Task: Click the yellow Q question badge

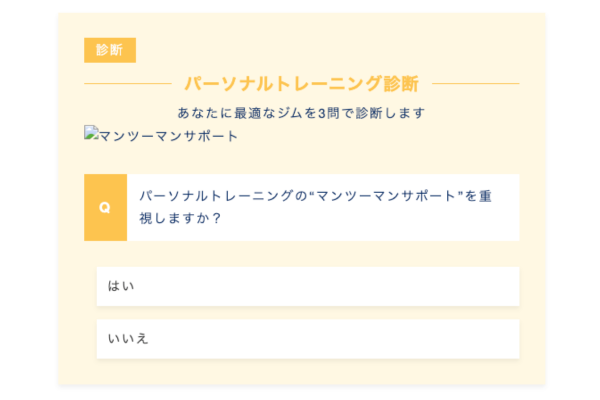Action: [105, 207]
